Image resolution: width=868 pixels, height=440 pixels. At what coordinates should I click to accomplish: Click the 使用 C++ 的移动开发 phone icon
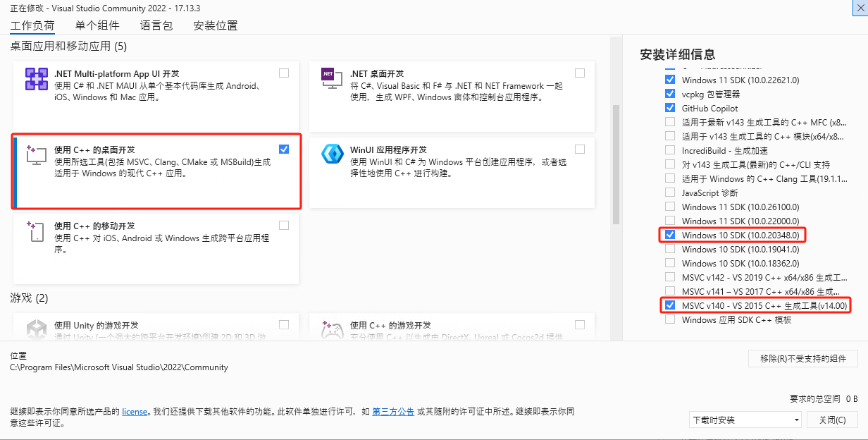point(36,231)
